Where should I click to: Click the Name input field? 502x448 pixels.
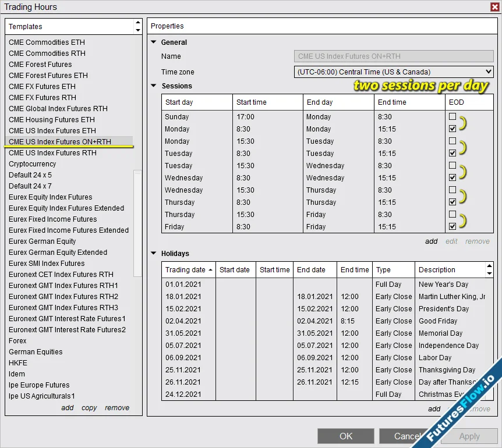pos(394,56)
